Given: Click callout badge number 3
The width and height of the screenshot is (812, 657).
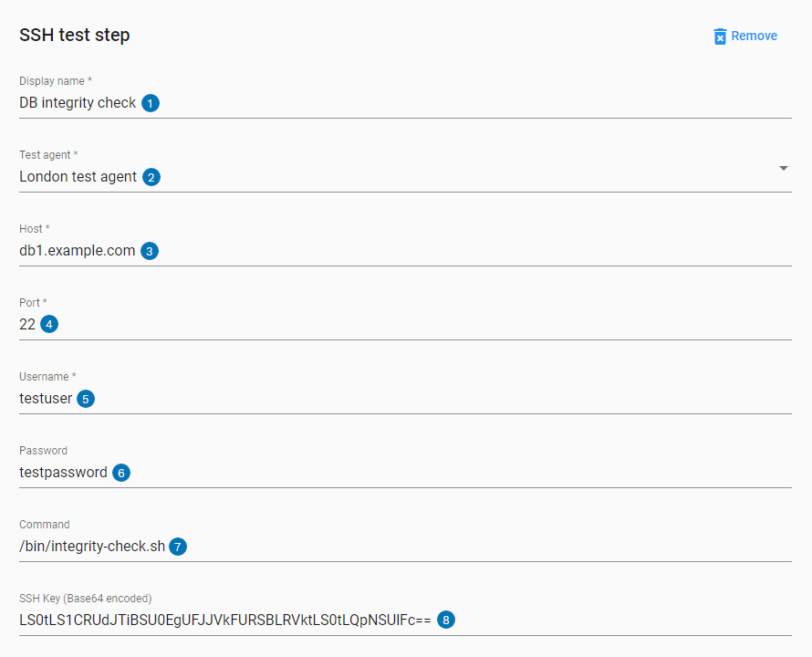Looking at the screenshot, I should click(x=150, y=251).
